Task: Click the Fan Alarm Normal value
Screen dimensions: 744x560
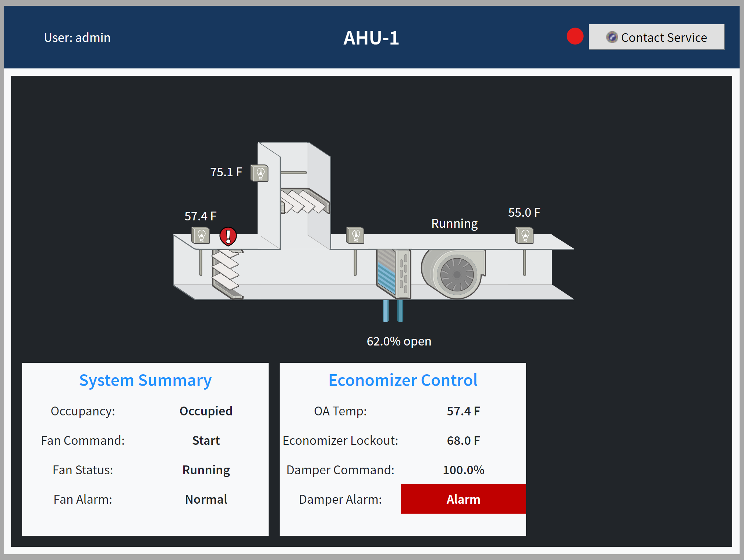Action: click(x=206, y=499)
